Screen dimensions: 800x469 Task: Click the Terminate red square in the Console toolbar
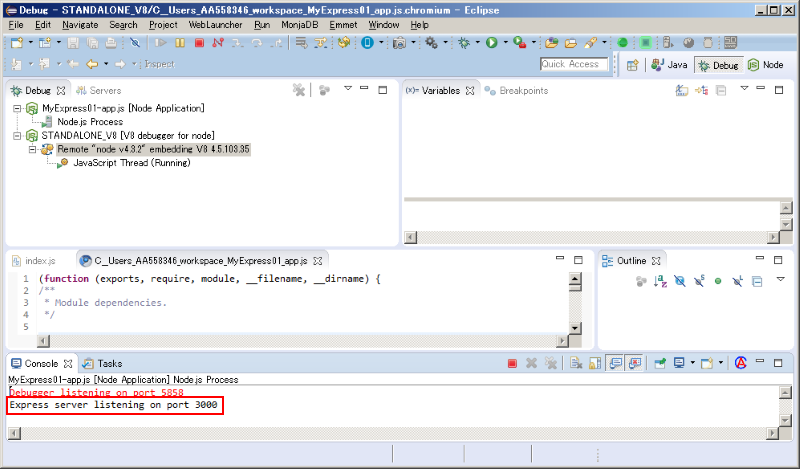coord(512,363)
